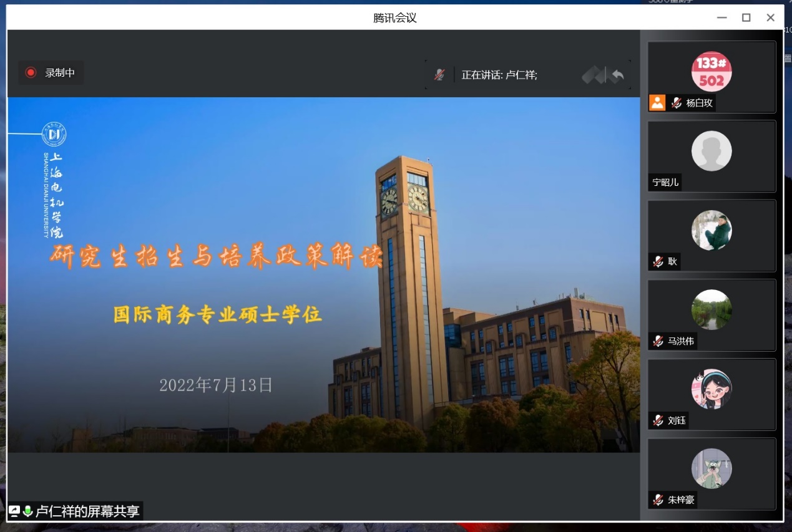Select 马洪伟's landscape avatar tile

coord(711,309)
